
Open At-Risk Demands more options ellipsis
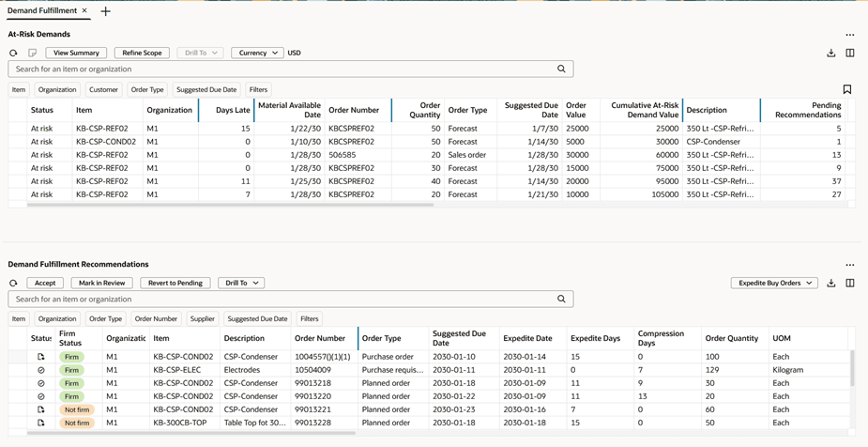tap(850, 35)
